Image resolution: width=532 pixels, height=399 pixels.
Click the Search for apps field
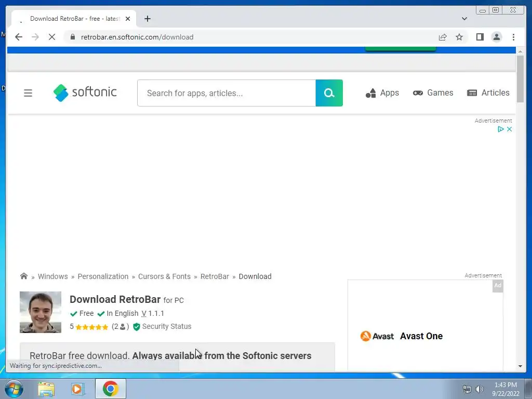point(227,93)
